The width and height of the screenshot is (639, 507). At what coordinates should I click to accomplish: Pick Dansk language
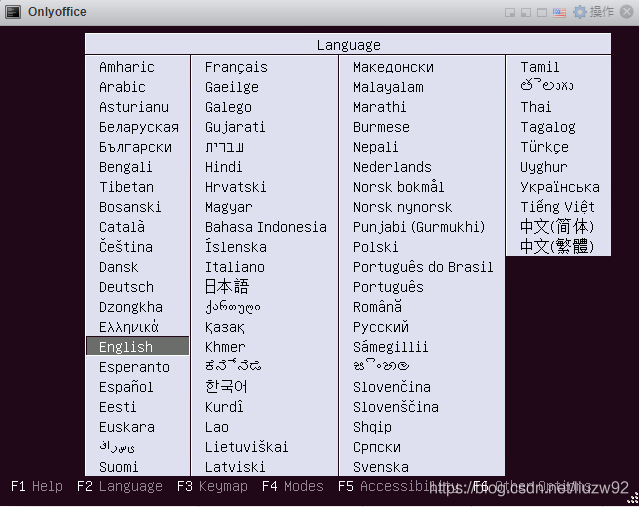click(x=119, y=267)
